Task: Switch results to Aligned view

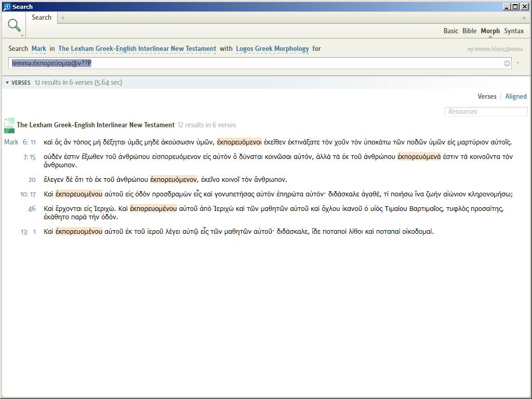Action: [516, 96]
